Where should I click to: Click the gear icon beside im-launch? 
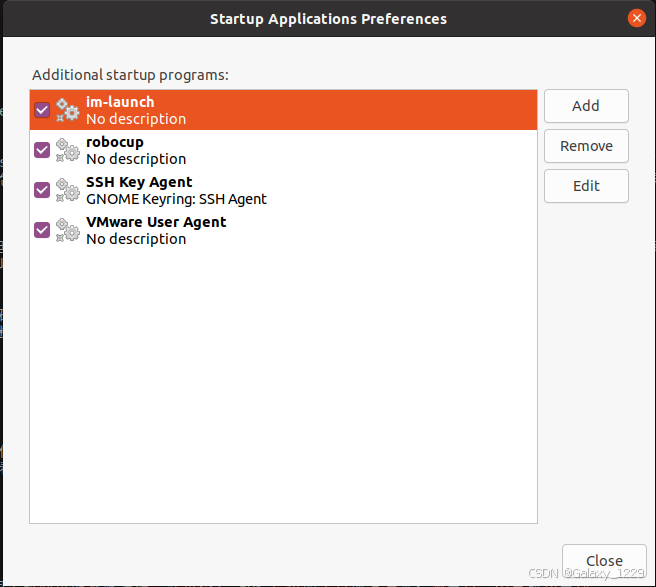pos(67,110)
